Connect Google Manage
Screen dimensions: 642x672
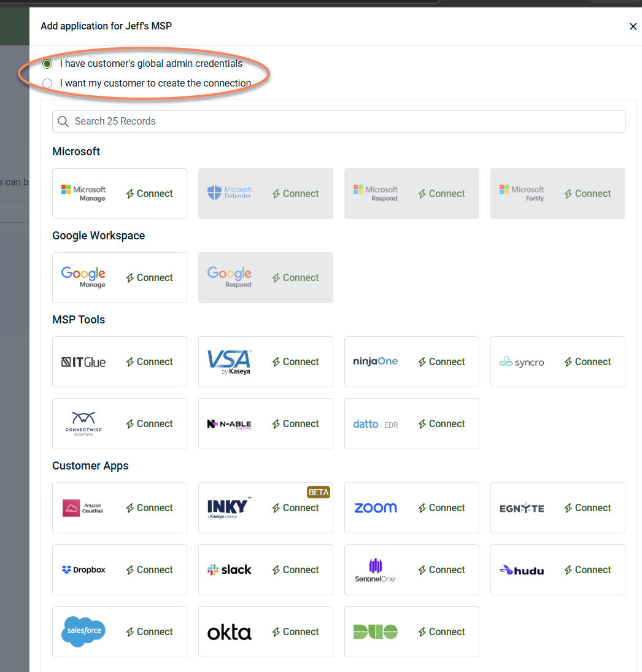click(150, 278)
